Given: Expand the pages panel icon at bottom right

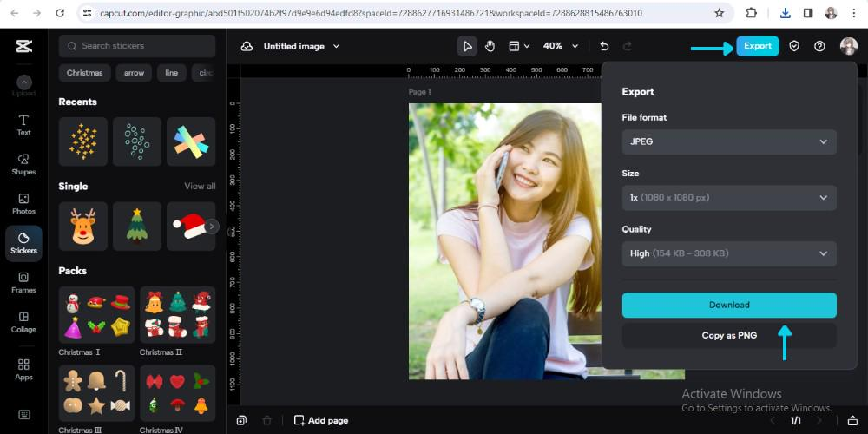Looking at the screenshot, I should pyautogui.click(x=852, y=421).
